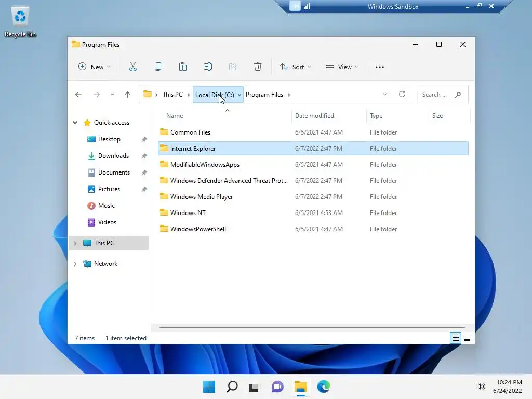This screenshot has height=399, width=532.
Task: Select the Common Files folder
Action: [x=313, y=132]
